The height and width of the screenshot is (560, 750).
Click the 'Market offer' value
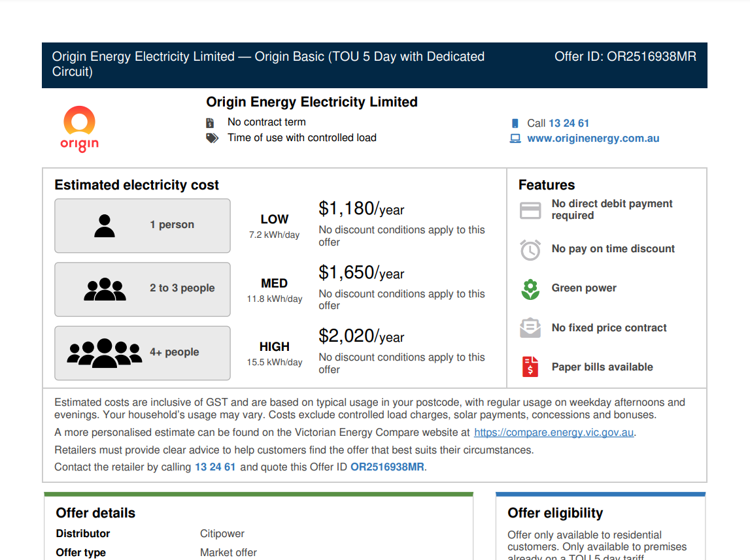[x=228, y=553]
